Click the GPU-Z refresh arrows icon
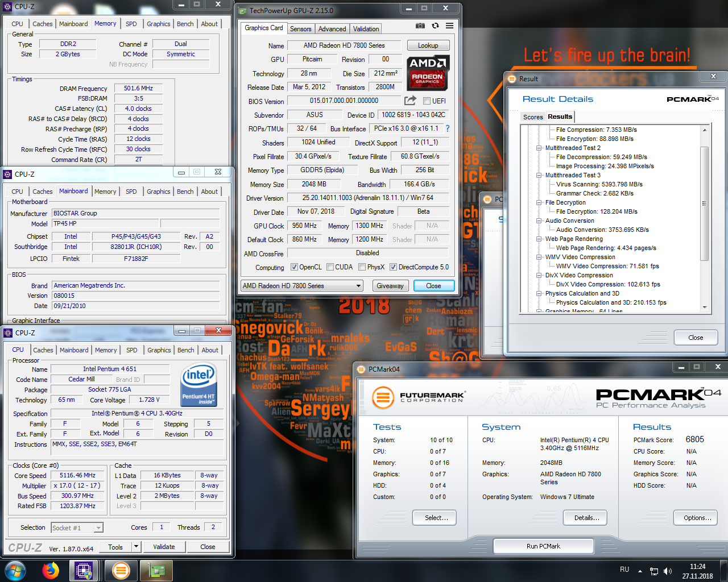 coord(435,26)
